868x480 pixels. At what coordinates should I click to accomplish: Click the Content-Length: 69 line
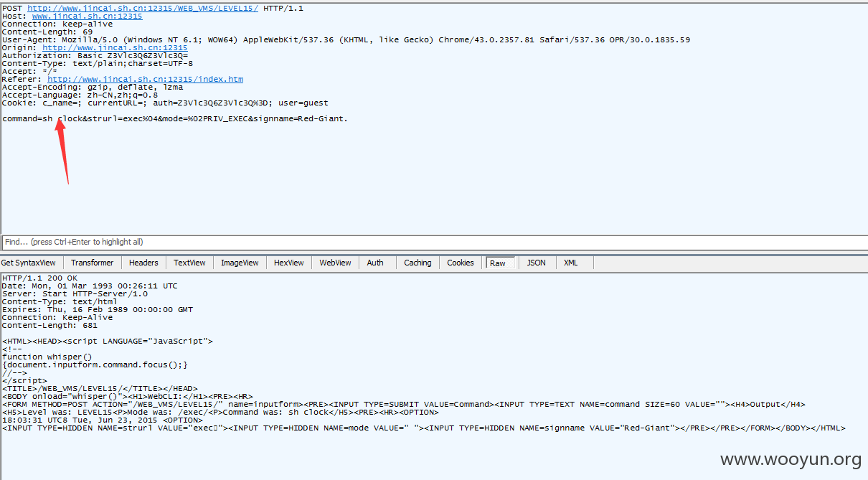click(47, 32)
